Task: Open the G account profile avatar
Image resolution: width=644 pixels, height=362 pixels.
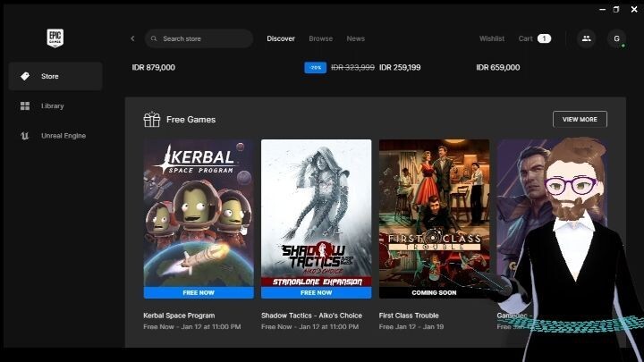Action: [x=616, y=38]
